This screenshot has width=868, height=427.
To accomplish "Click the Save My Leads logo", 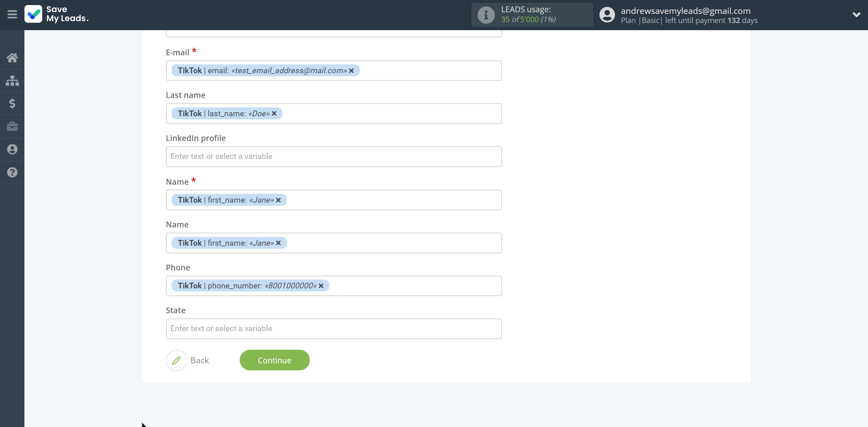I will point(57,14).
